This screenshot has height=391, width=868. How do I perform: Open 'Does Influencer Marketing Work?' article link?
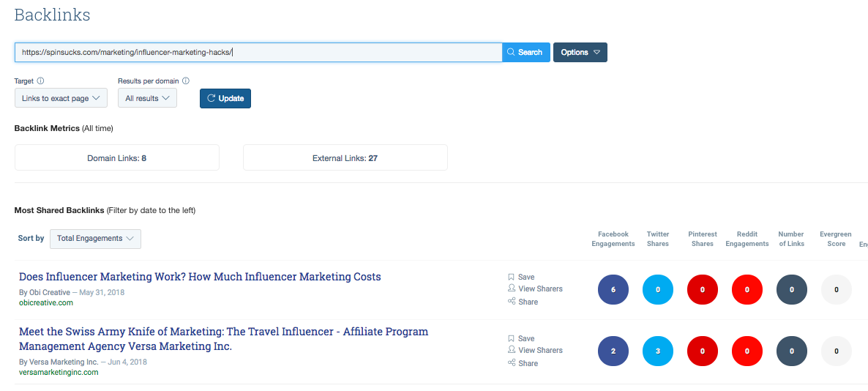tap(200, 277)
